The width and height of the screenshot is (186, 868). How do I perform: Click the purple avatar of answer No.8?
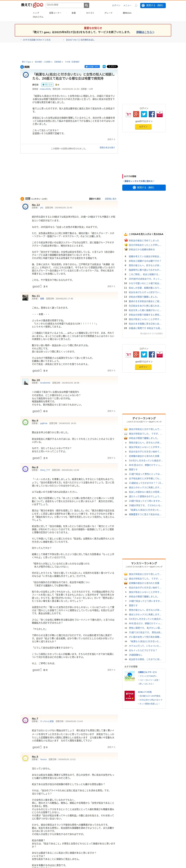[25, 469]
